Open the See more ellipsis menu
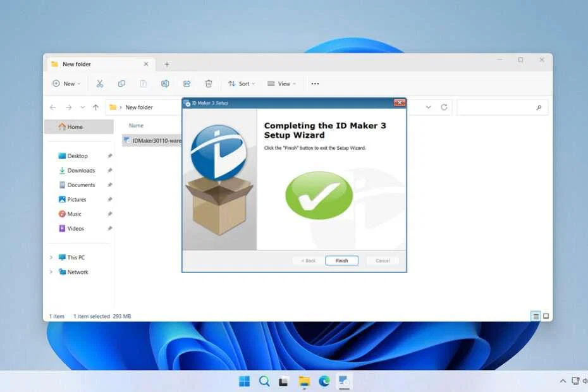The height and width of the screenshot is (392, 588). tap(315, 83)
